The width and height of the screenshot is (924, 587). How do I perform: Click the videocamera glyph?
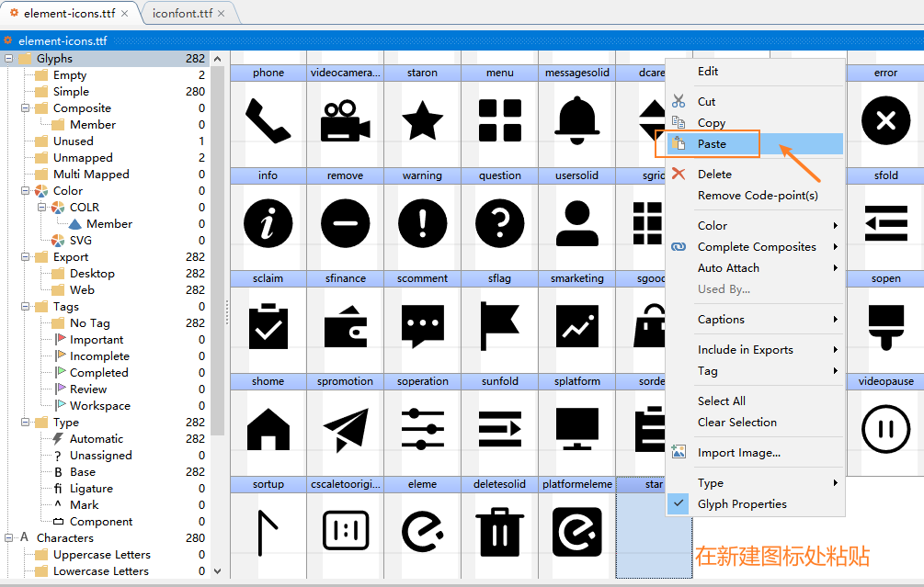click(x=345, y=119)
